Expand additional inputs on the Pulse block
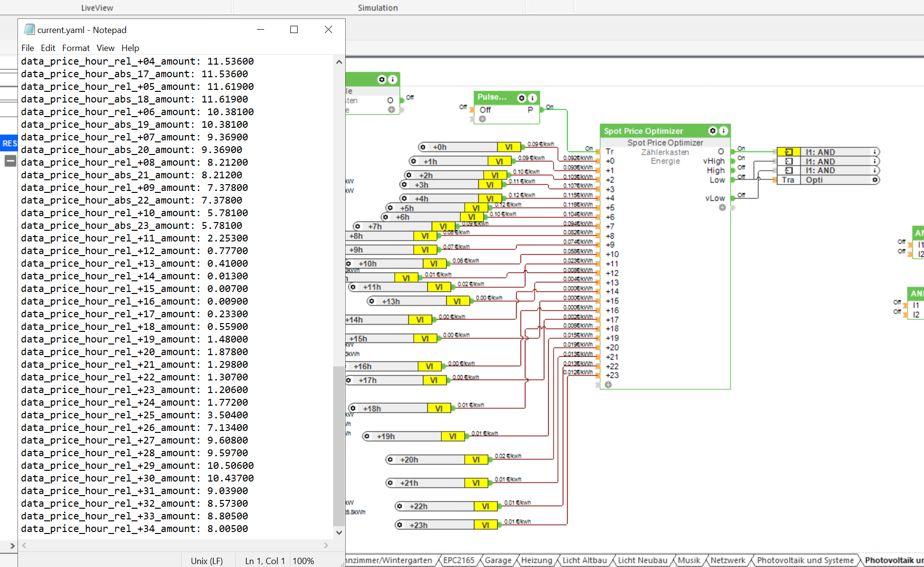 coord(482,119)
